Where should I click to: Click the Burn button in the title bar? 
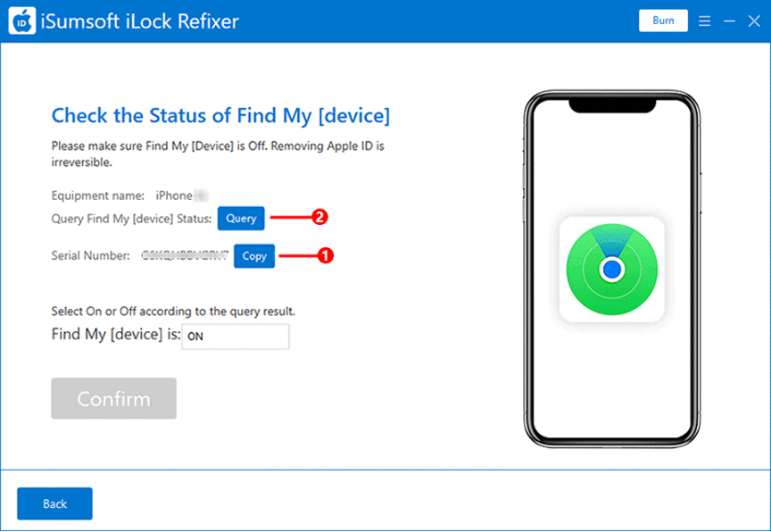pyautogui.click(x=663, y=21)
